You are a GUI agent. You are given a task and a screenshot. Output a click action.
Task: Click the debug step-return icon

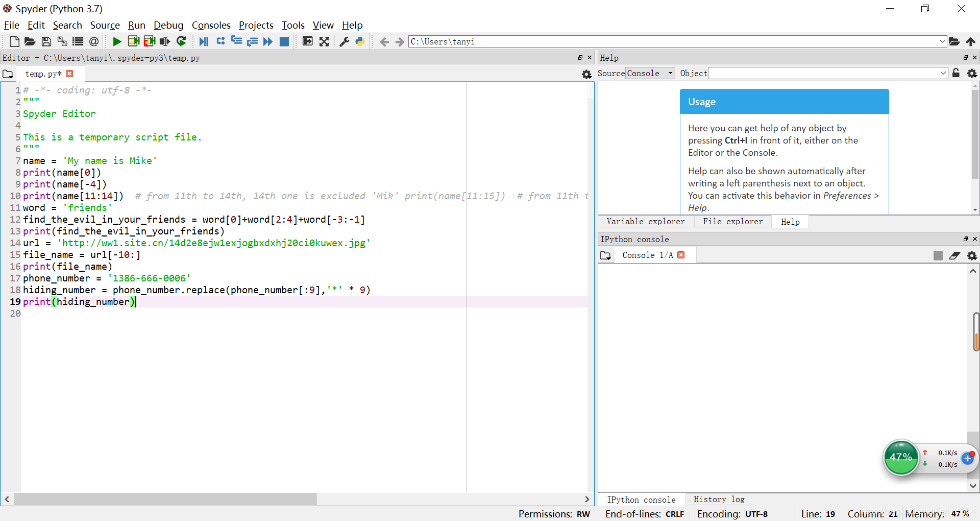(252, 41)
